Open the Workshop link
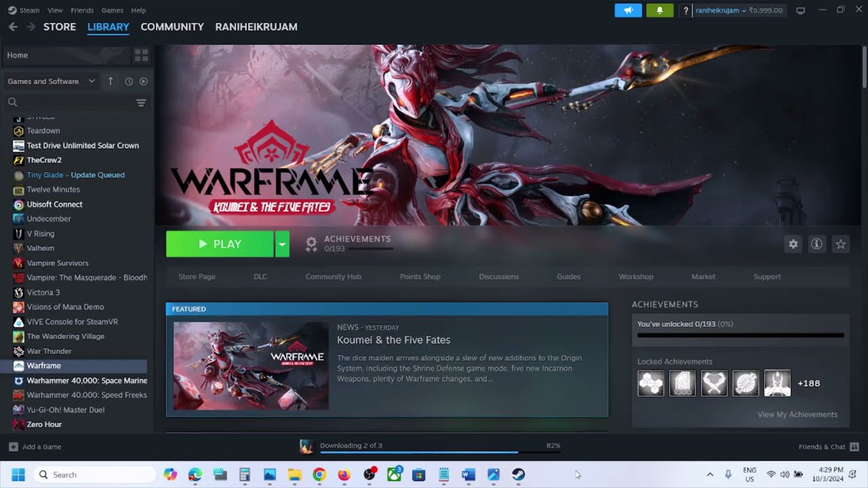Screen dimensions: 868x488 click(x=635, y=277)
